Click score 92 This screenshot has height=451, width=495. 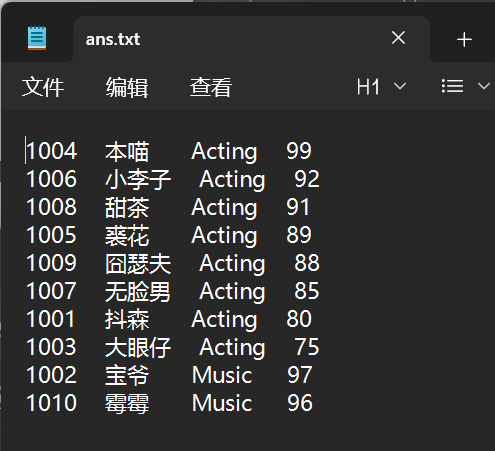(x=307, y=179)
